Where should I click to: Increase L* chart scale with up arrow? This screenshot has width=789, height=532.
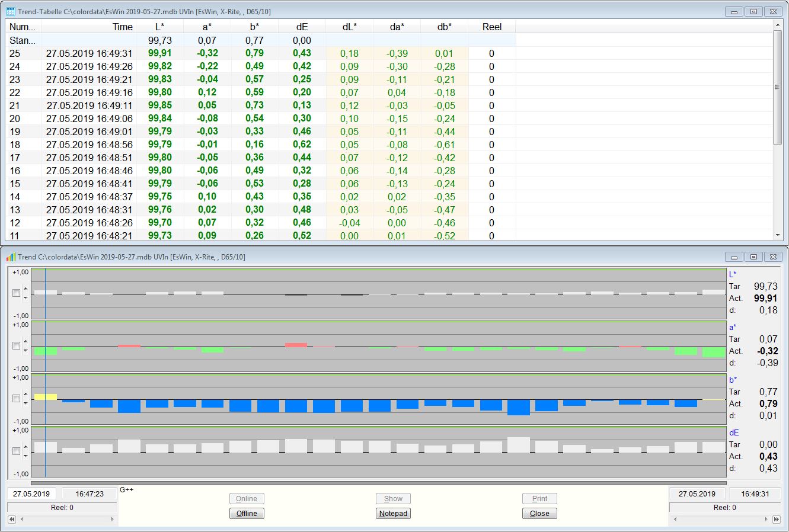pyautogui.click(x=25, y=290)
